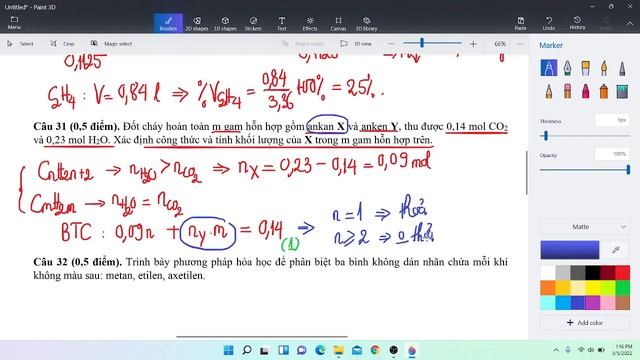Select the Text tool tab
Screen dimensions: 640x360
tap(282, 23)
